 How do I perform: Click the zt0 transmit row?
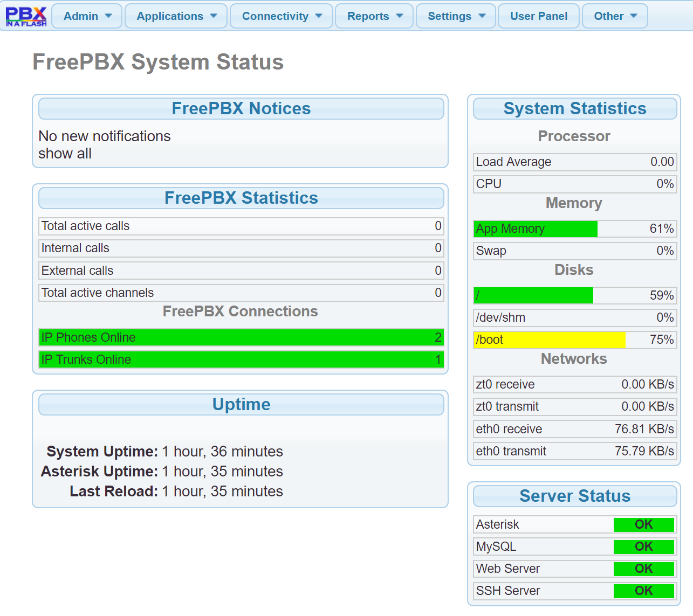(x=575, y=407)
